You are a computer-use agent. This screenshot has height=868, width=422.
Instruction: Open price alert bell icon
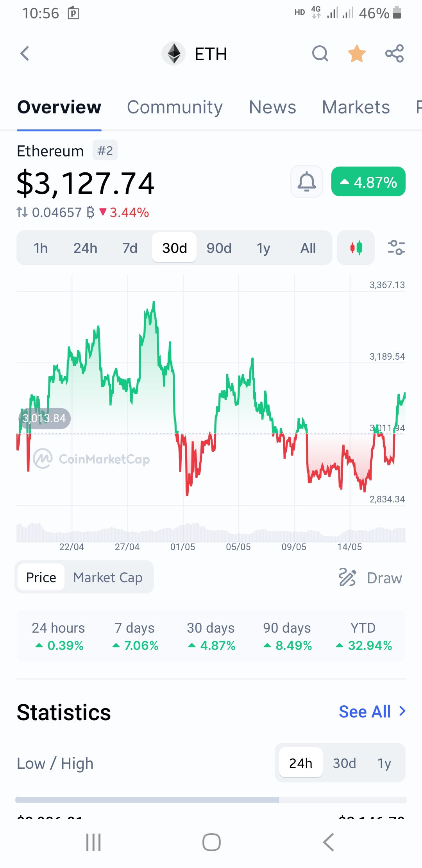pos(307,181)
